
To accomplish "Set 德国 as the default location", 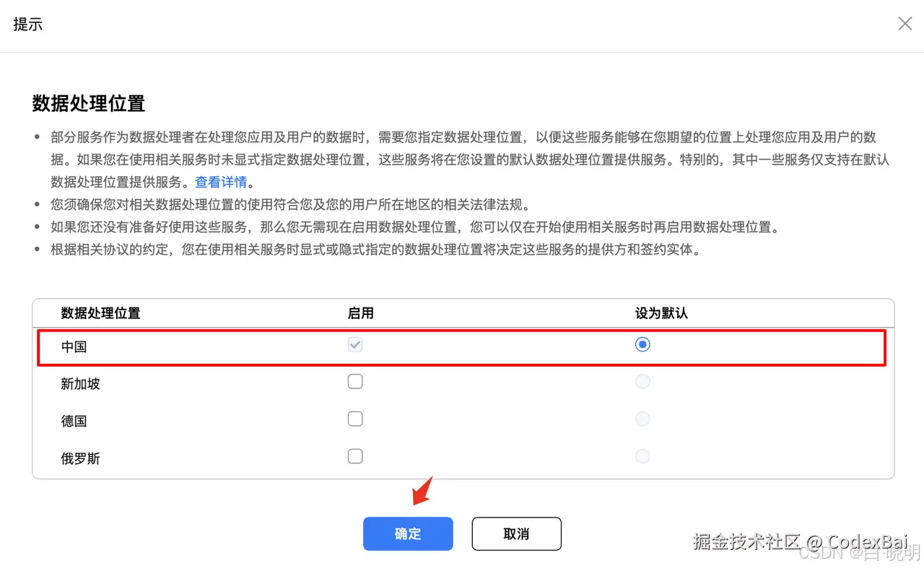I will point(642,419).
